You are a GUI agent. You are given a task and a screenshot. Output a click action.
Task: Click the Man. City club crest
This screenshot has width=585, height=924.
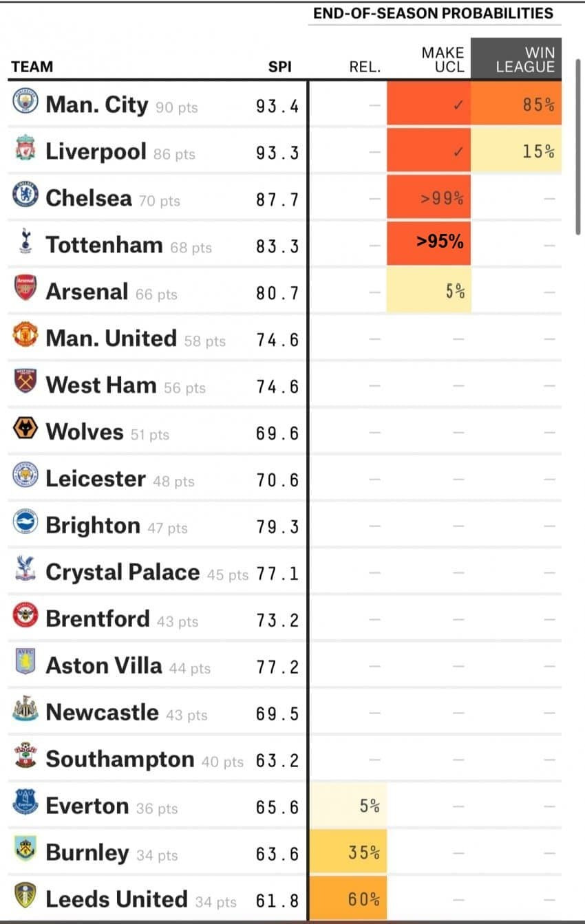click(25, 103)
